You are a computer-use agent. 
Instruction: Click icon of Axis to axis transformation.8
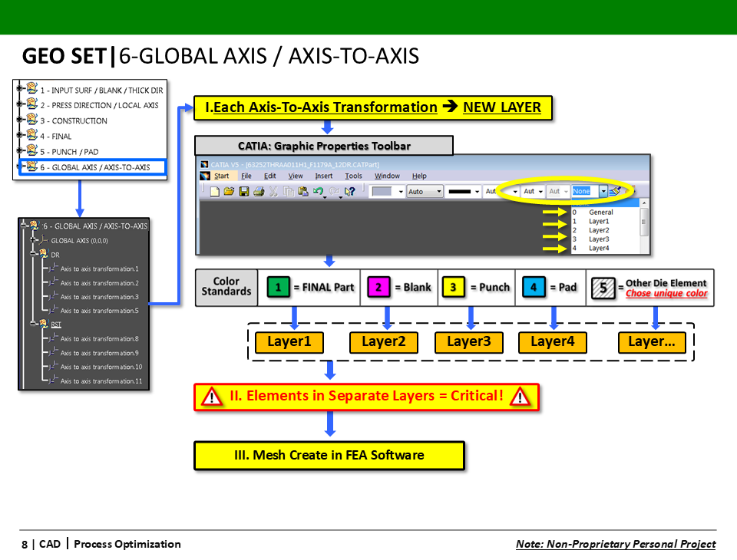(54, 338)
